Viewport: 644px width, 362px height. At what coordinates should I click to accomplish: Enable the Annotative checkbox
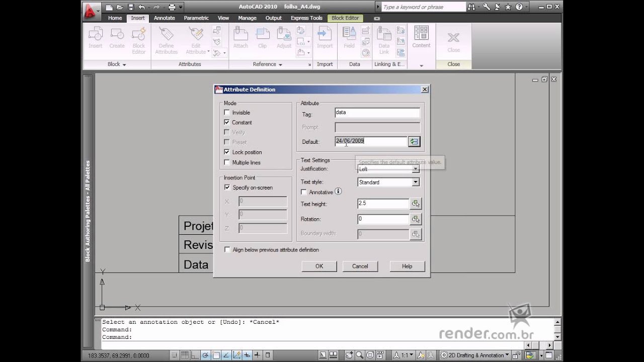304,192
